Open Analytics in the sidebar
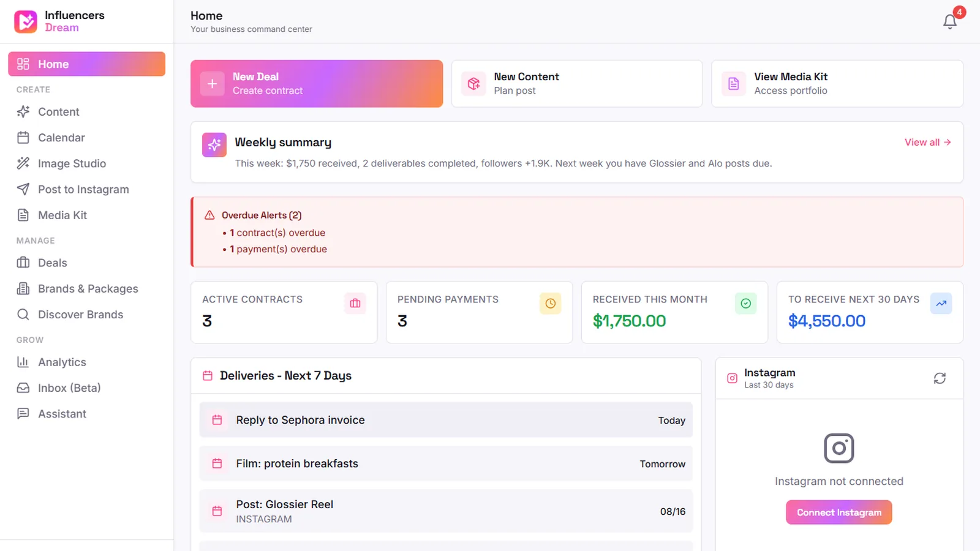980x551 pixels. pyautogui.click(x=86, y=362)
